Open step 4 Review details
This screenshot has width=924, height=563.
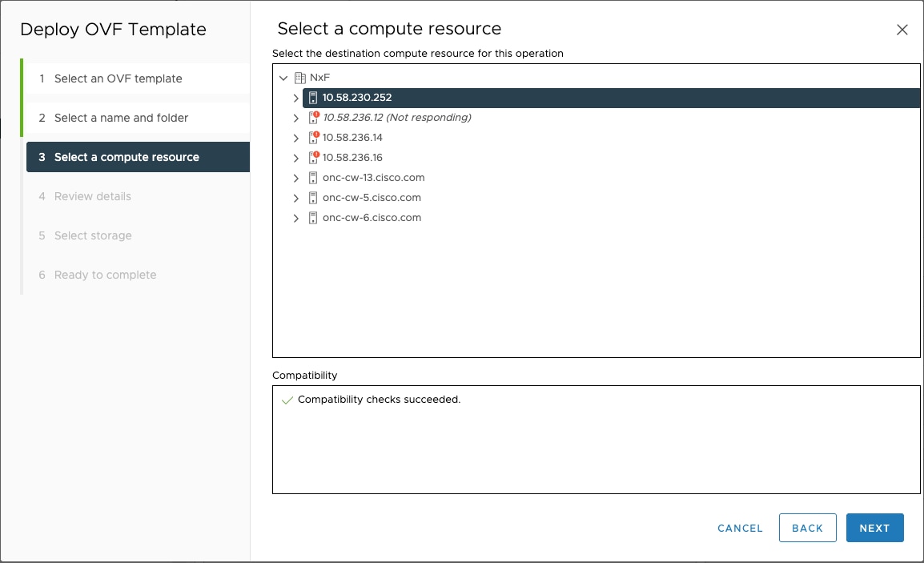tap(138, 196)
